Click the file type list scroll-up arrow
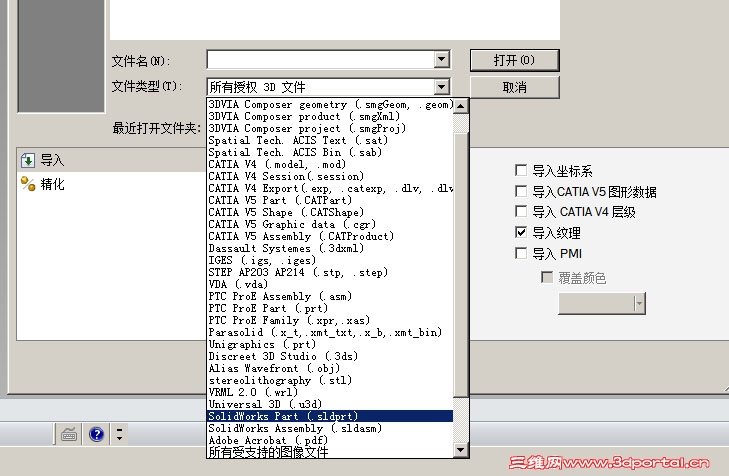The image size is (729, 476). [x=460, y=106]
